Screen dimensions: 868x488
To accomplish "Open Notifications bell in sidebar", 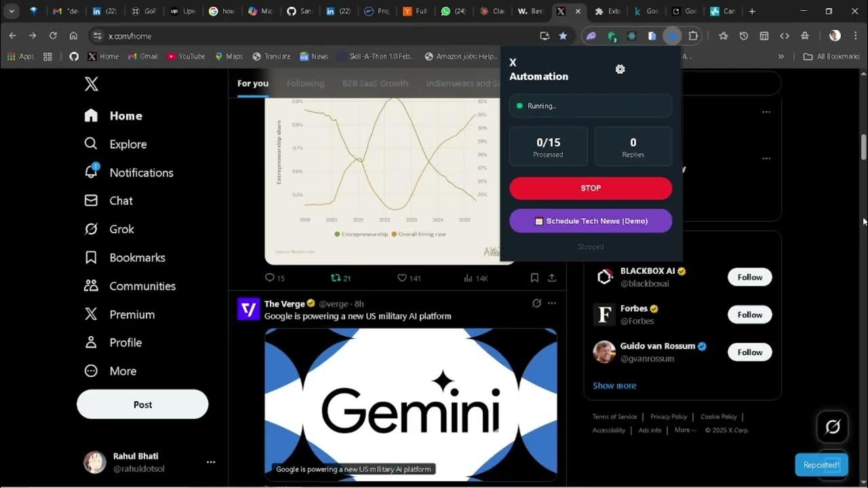I will 91,172.
